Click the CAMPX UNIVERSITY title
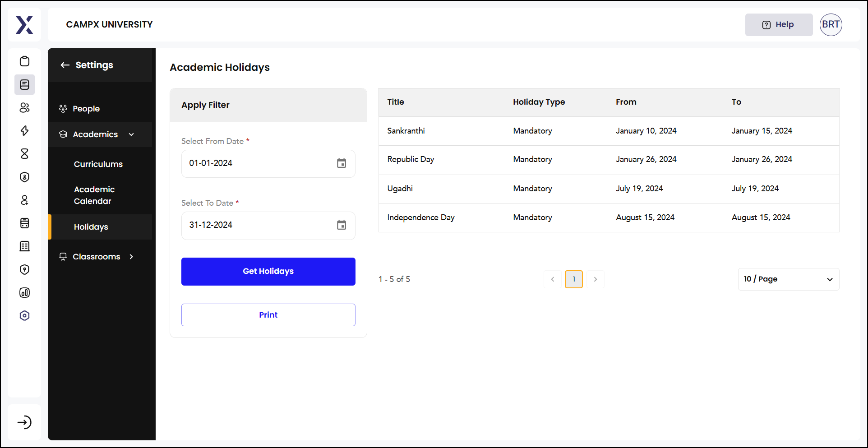 pos(109,25)
